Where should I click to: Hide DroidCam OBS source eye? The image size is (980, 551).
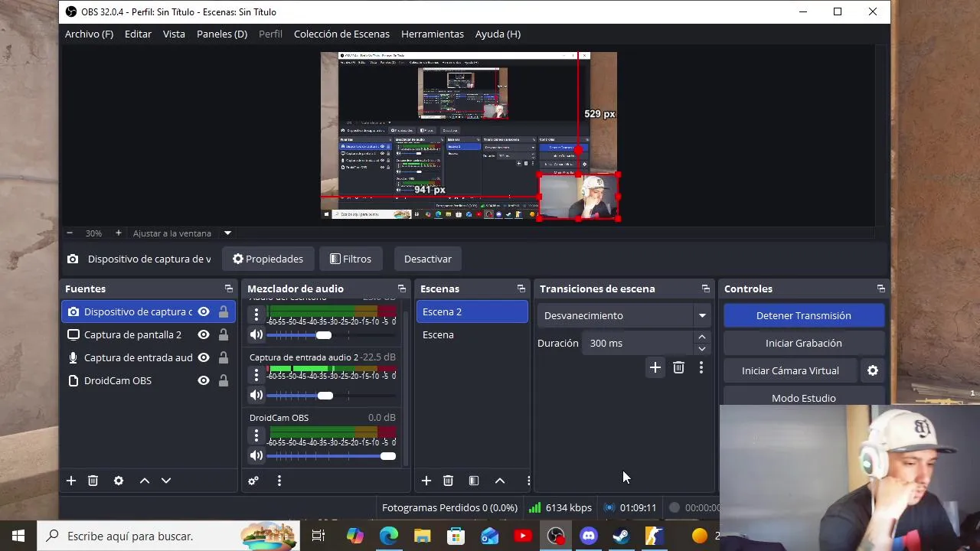click(x=204, y=380)
